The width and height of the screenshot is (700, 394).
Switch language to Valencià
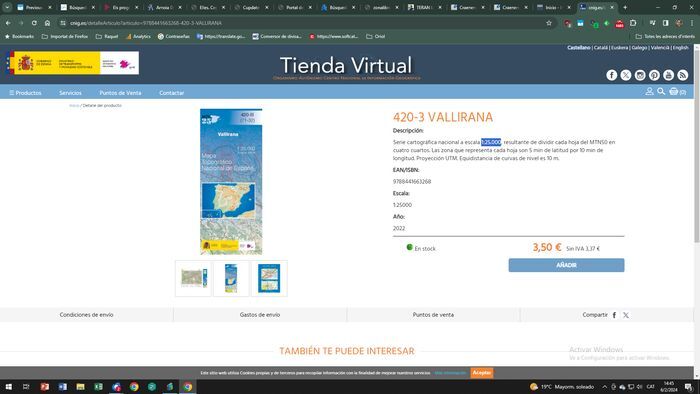660,47
